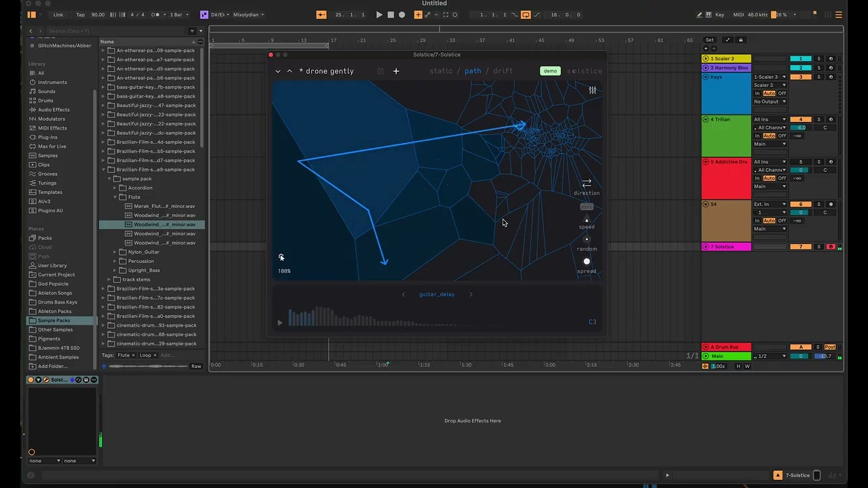This screenshot has width=868, height=488.
Task: Click Add Folder in the browser
Action: [x=52, y=366]
